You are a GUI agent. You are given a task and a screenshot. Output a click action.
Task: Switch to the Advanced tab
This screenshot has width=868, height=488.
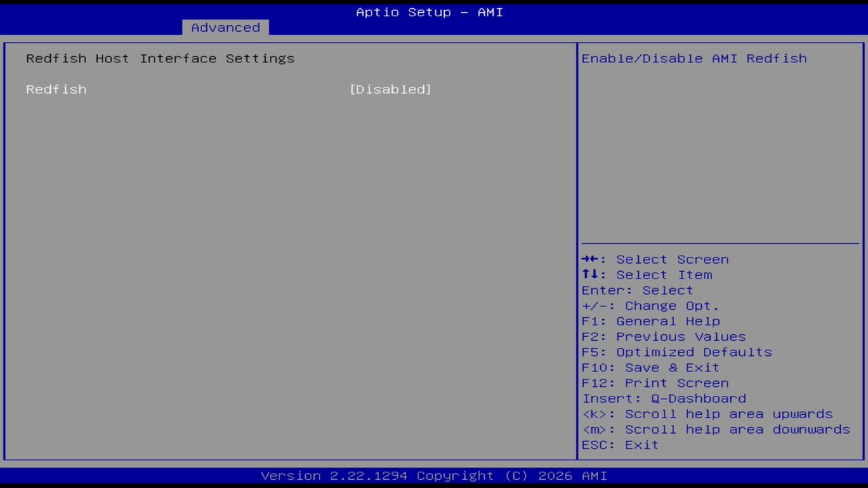click(x=224, y=27)
